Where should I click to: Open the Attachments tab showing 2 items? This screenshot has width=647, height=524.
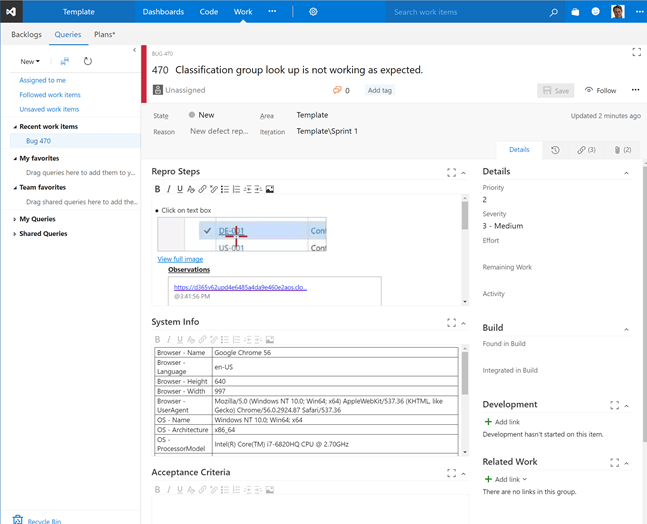tap(621, 150)
